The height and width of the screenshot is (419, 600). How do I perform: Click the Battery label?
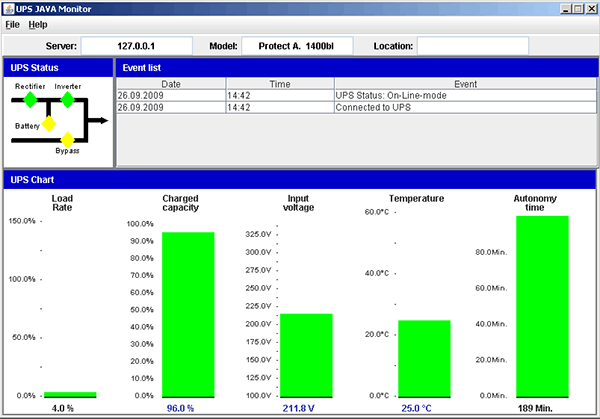pos(27,126)
